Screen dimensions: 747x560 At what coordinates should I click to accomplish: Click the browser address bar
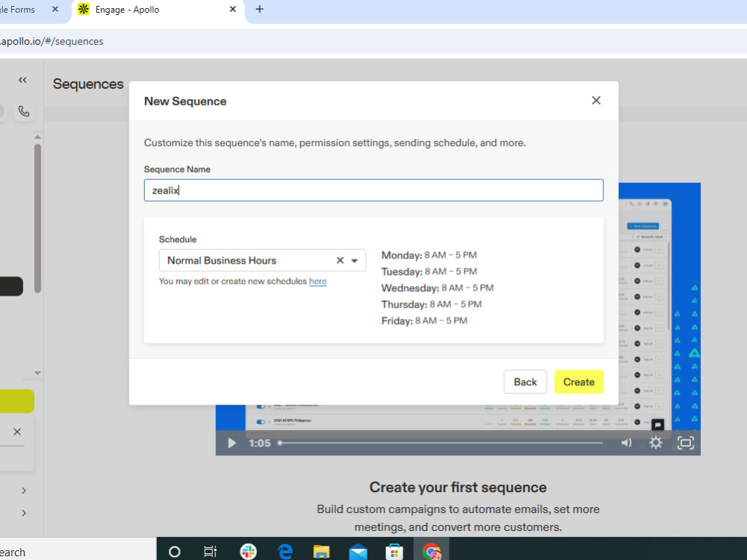coord(373,41)
